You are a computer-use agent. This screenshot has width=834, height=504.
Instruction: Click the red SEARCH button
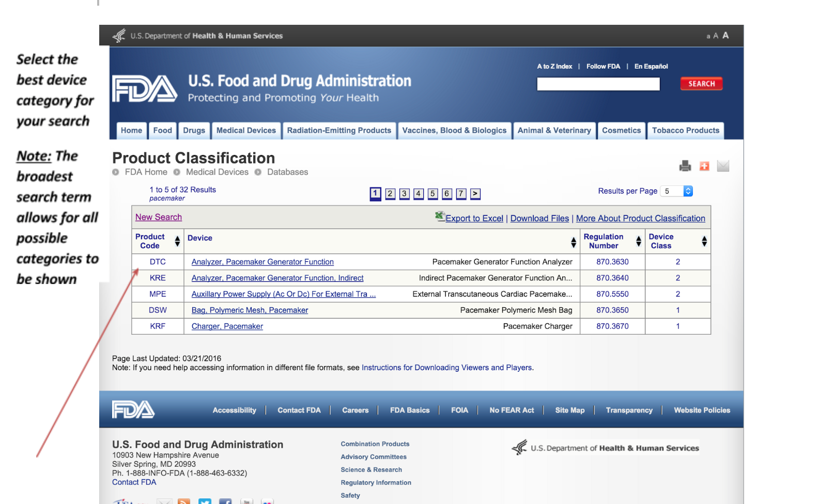(701, 84)
